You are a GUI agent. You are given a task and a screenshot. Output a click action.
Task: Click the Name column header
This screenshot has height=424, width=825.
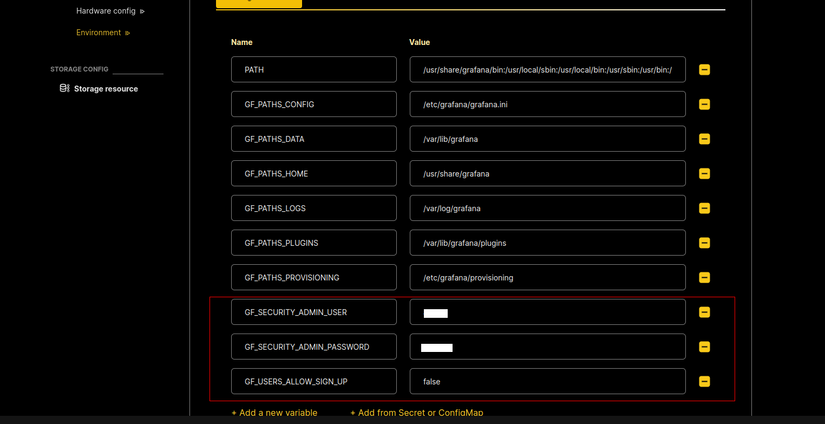point(242,42)
